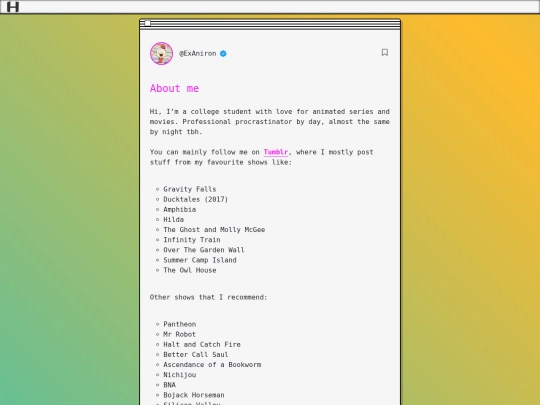
Task: Select The Ghost and Molly McGee entry
Action: [x=214, y=230]
